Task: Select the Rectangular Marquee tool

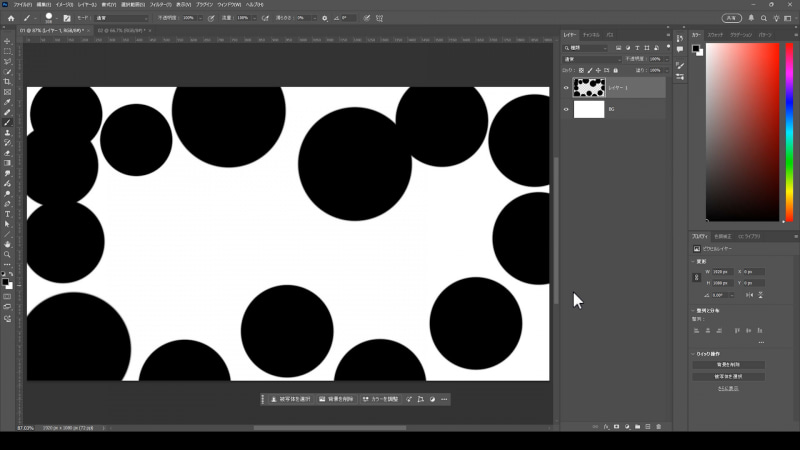Action: click(x=7, y=50)
